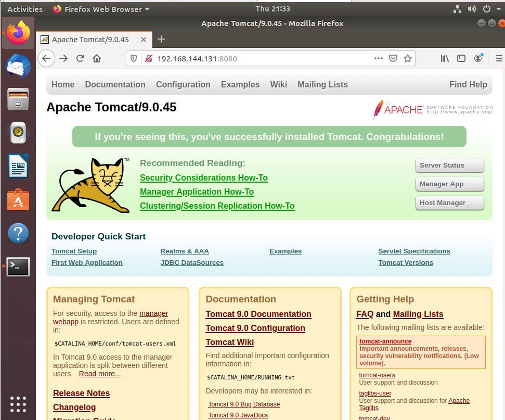Viewport: 505px width, 420px height.
Task: Open Manager Application How-To link
Action: pyautogui.click(x=197, y=192)
